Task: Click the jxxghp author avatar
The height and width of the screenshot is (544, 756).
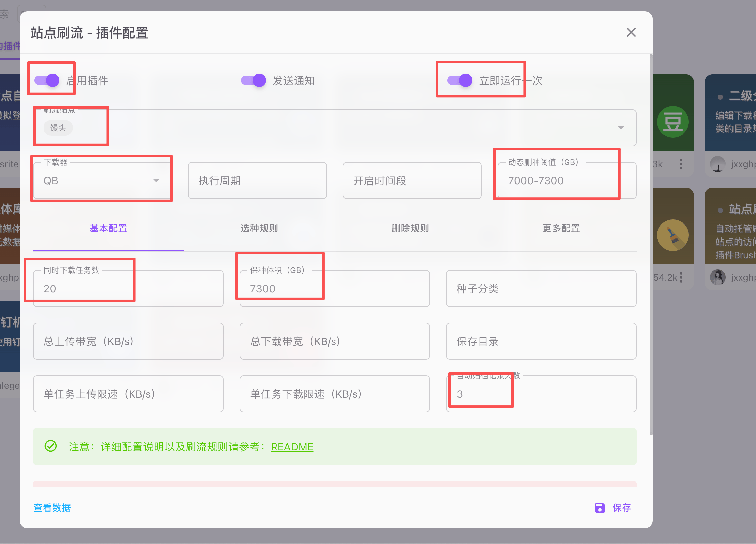Action: [718, 164]
